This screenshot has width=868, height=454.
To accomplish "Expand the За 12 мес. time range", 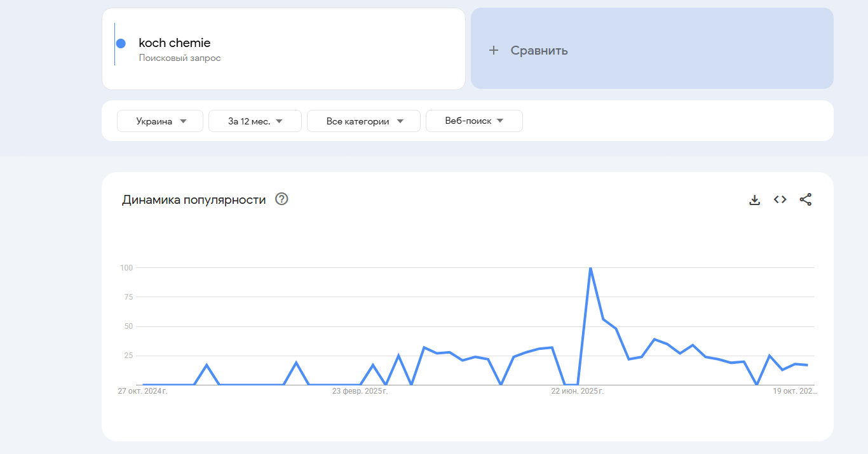I will pos(255,121).
